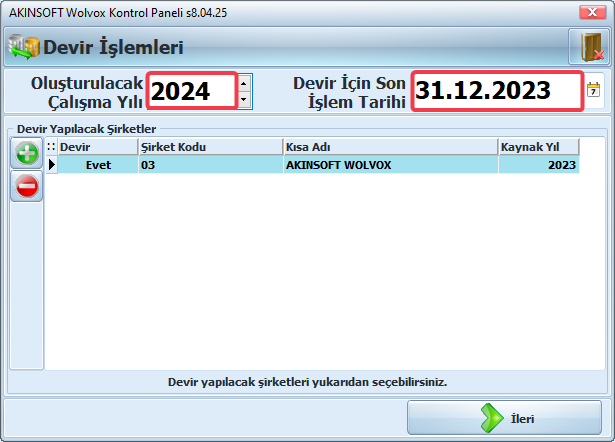Image resolution: width=615 pixels, height=442 pixels.
Task: Select the AKINSOFT WOLVOX row name
Action: coord(391,165)
